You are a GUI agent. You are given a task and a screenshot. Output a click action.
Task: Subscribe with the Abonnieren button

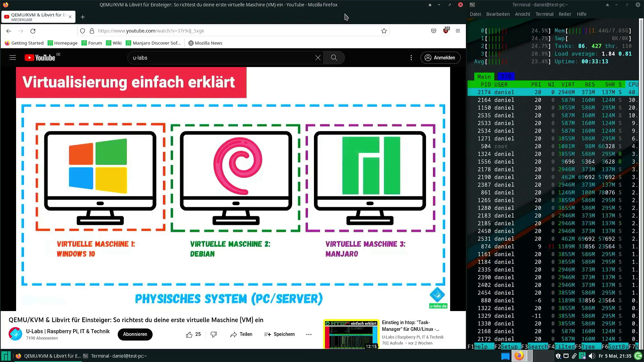click(x=135, y=334)
